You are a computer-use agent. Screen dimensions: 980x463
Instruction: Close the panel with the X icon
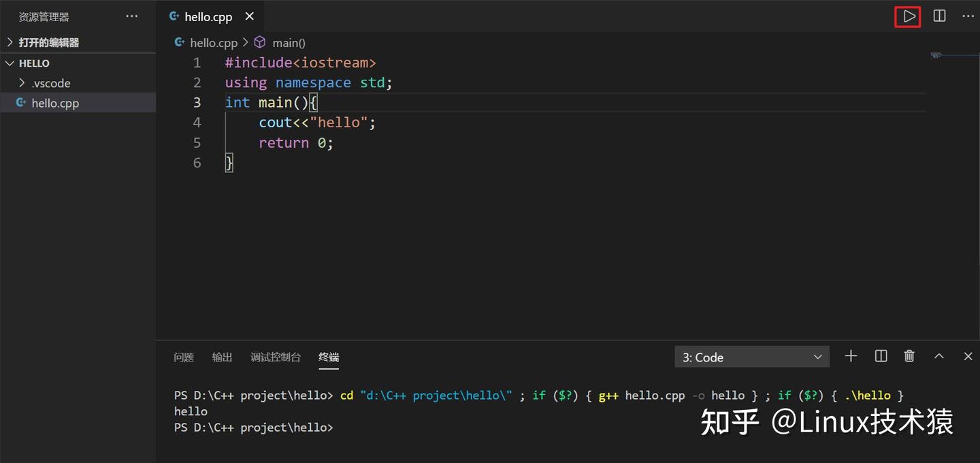click(x=968, y=356)
